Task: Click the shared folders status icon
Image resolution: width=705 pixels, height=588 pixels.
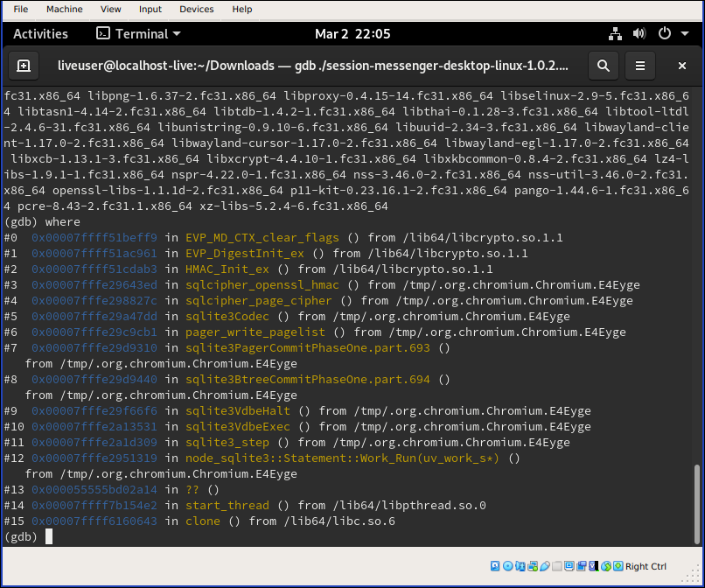Action: pyautogui.click(x=555, y=566)
